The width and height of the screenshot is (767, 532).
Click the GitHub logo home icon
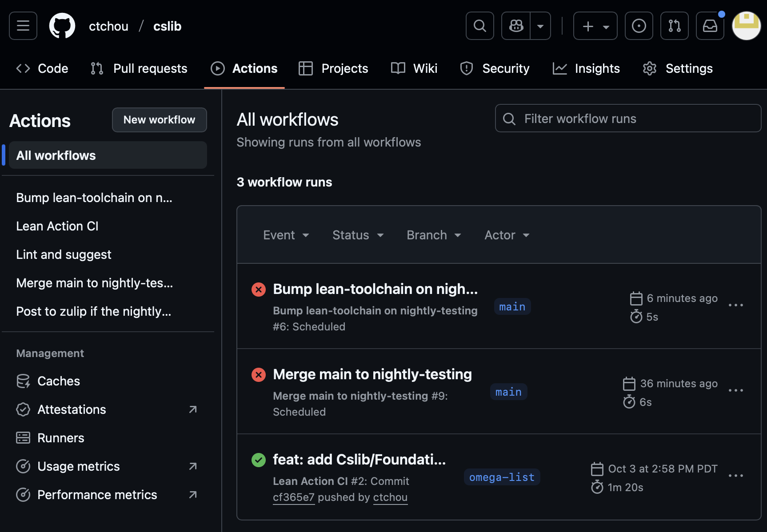pos(62,26)
